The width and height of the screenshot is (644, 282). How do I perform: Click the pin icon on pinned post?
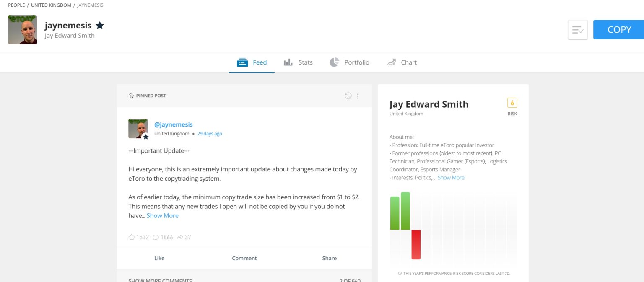coord(131,96)
